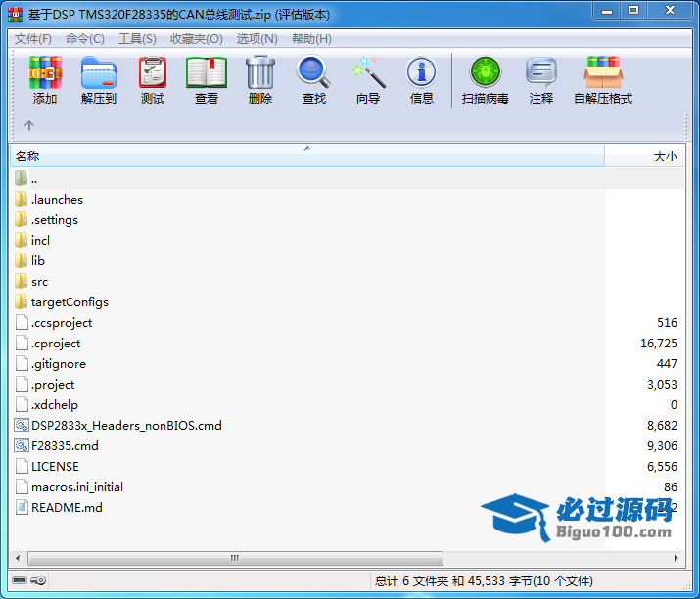Viewport: 700px width, 599px height.
Task: Click the Extract To (解压到) icon
Action: pos(98,80)
